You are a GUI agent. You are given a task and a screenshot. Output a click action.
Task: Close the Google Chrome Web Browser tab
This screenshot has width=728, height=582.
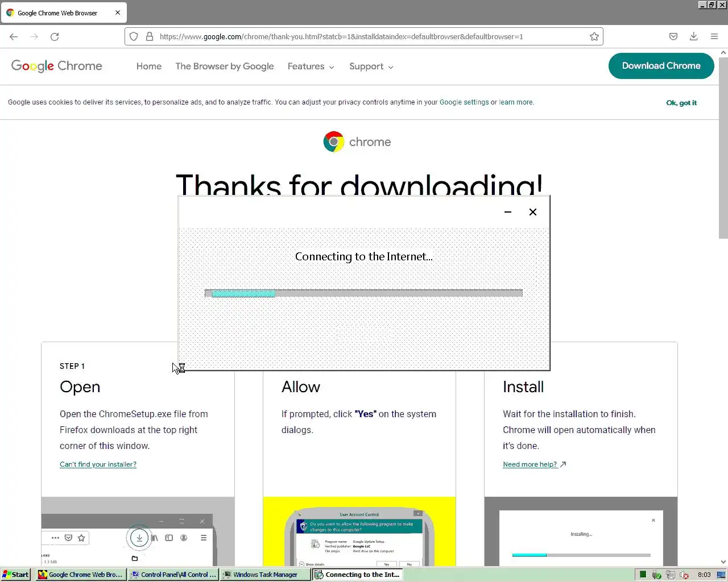[x=118, y=13]
